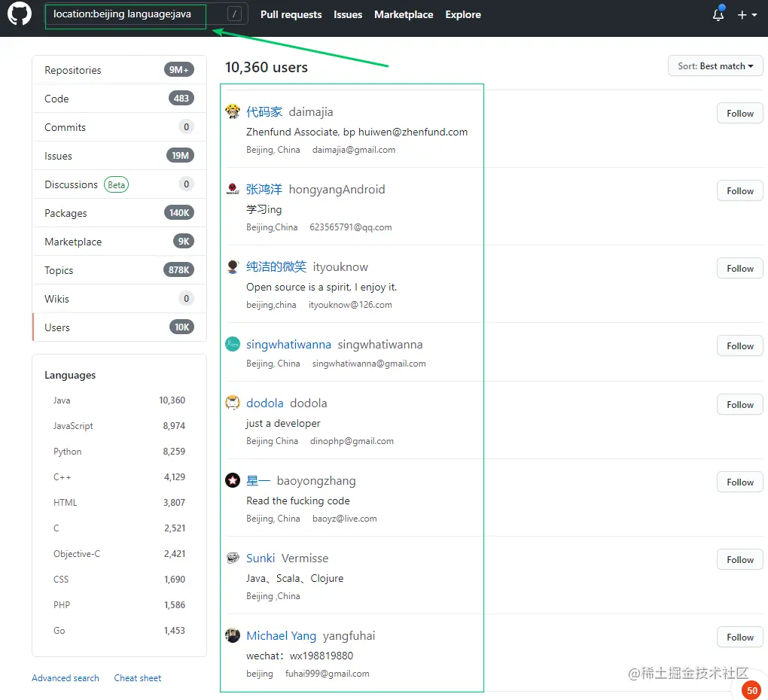Filter by PHP language
Viewport: 768px width, 700px height.
click(119, 604)
